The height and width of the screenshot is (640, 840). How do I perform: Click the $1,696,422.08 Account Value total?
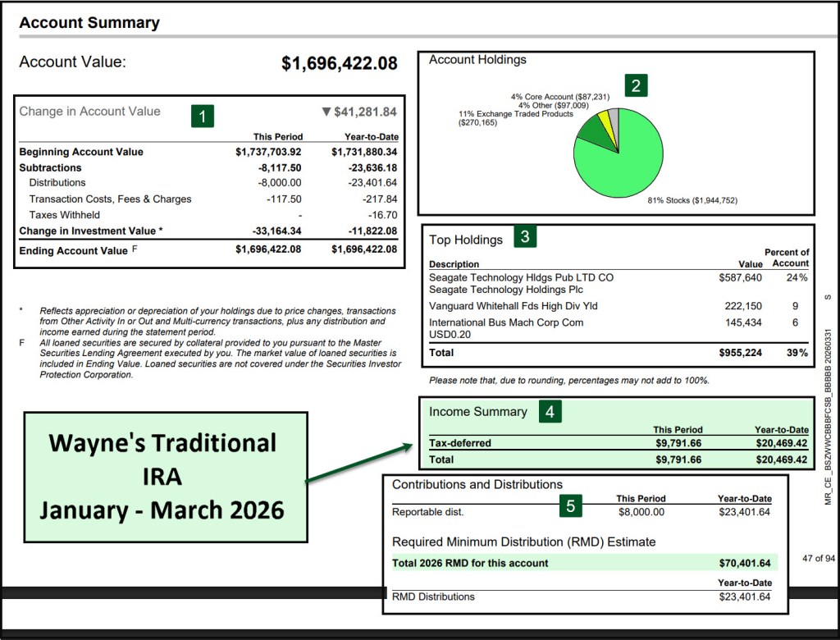[339, 63]
